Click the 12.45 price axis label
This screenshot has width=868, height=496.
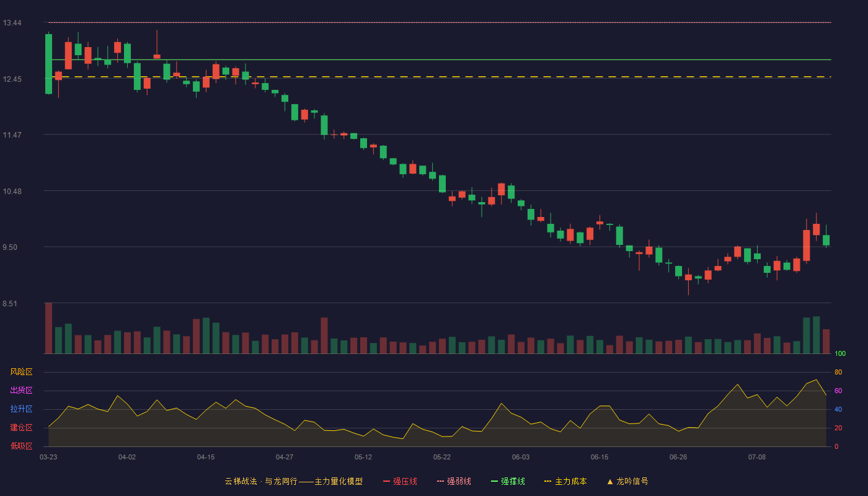(12, 79)
